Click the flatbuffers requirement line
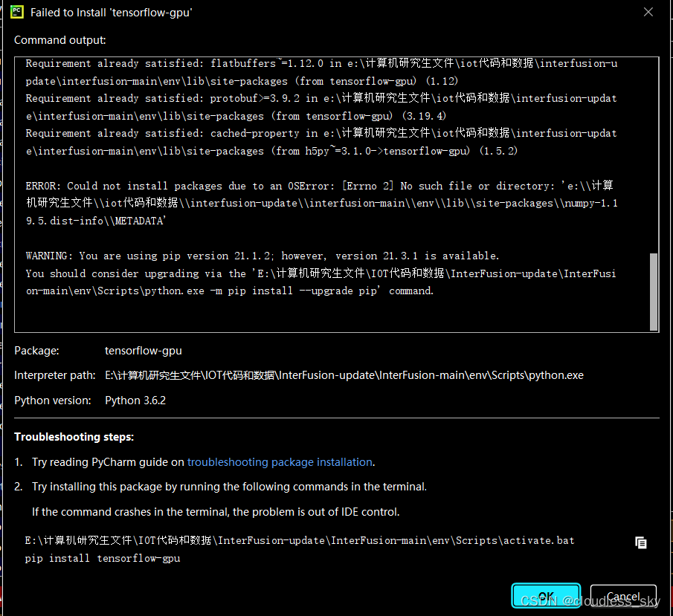The image size is (673, 616). [x=321, y=63]
